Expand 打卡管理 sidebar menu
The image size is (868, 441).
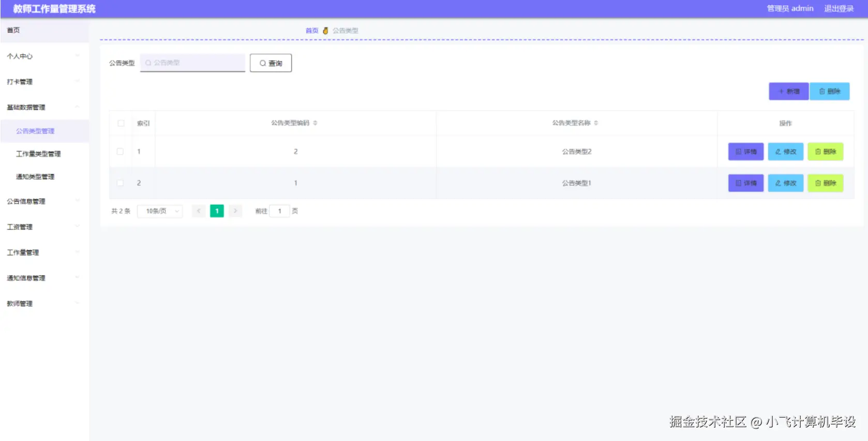(44, 82)
